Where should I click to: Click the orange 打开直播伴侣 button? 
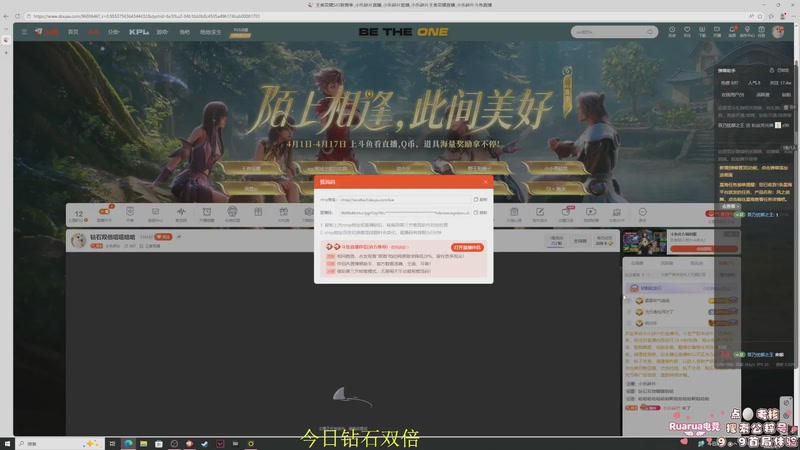(467, 247)
